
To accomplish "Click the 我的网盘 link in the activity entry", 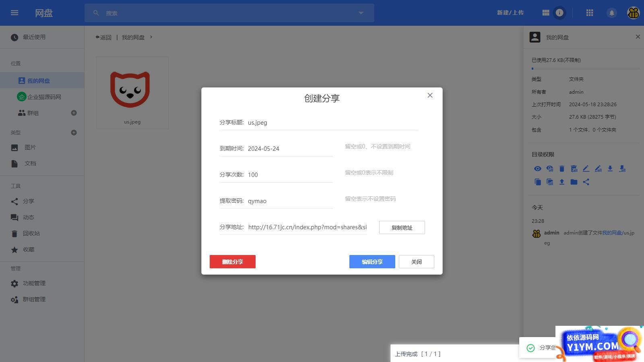I will tap(612, 233).
